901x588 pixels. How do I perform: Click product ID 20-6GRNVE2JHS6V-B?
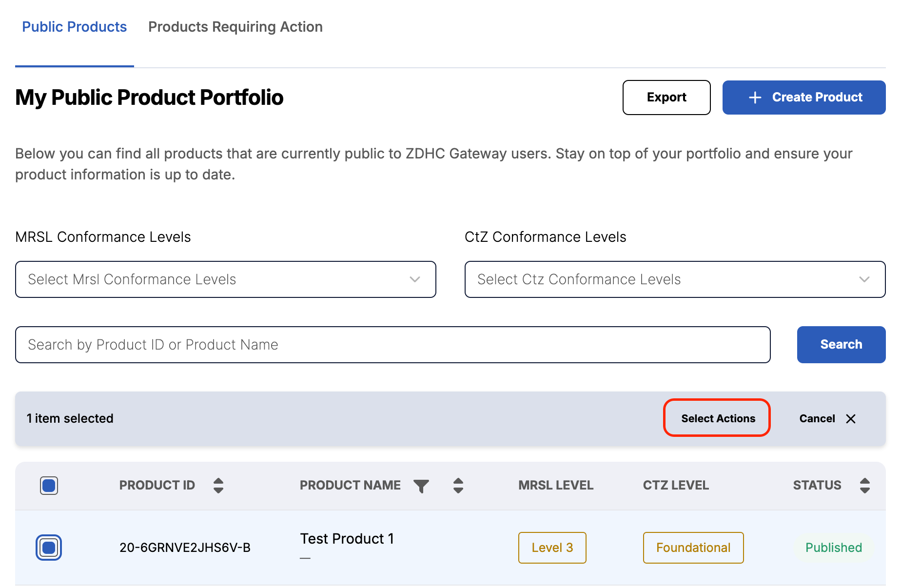point(185,548)
